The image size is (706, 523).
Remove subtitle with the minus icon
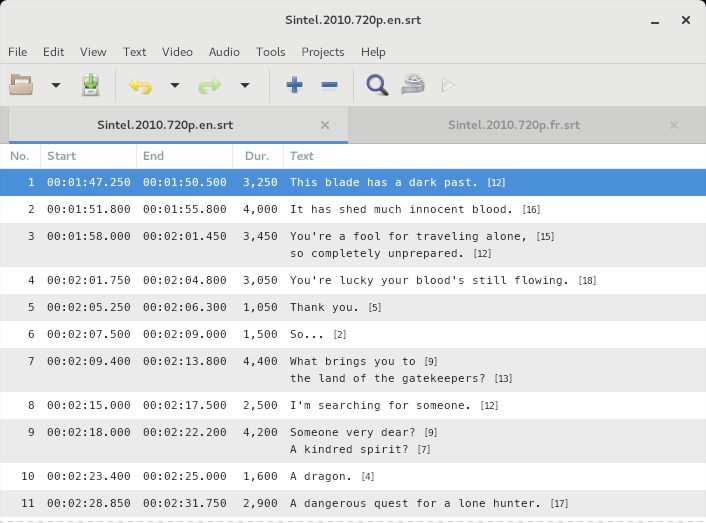(x=330, y=85)
